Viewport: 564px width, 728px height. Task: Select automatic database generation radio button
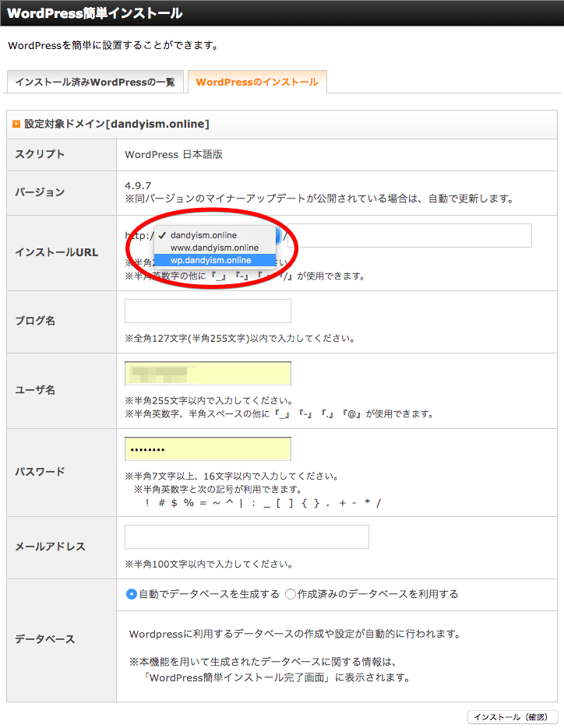click(132, 594)
